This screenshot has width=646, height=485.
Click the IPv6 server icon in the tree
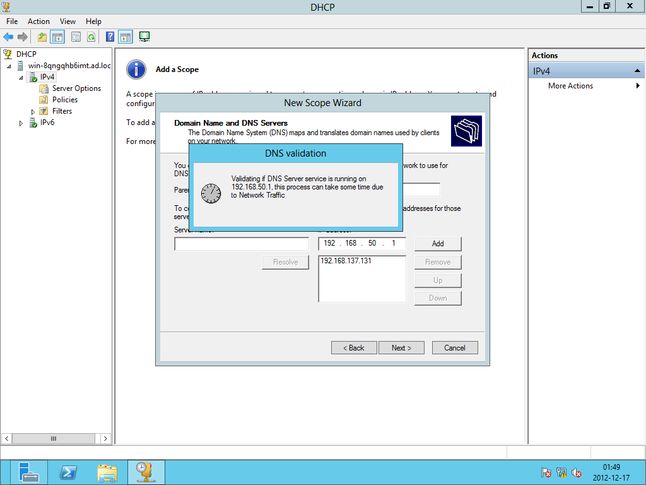point(33,122)
